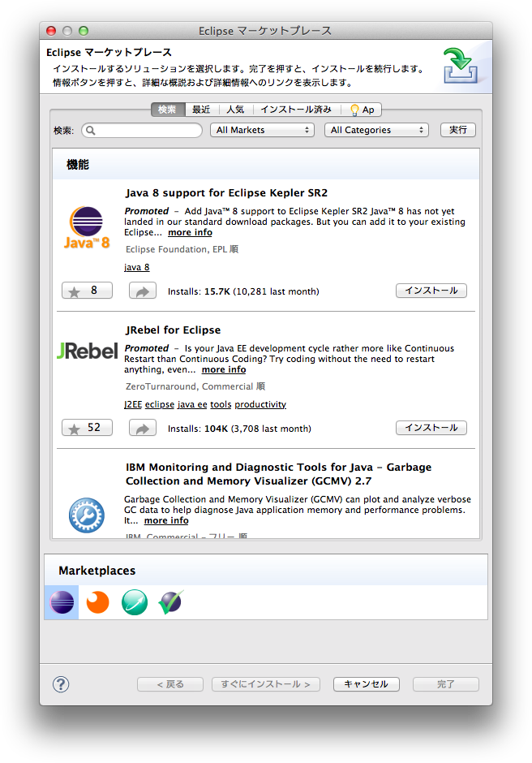The width and height of the screenshot is (532, 763).
Task: Click the JRebel for Eclipse title
Action: [173, 330]
